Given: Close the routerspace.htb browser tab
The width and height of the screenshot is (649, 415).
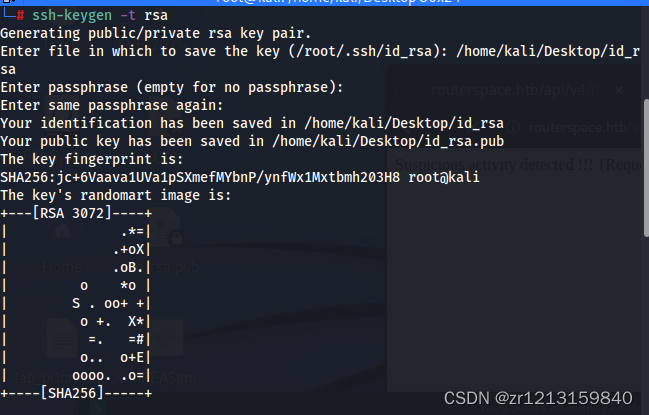Looking at the screenshot, I should (620, 89).
